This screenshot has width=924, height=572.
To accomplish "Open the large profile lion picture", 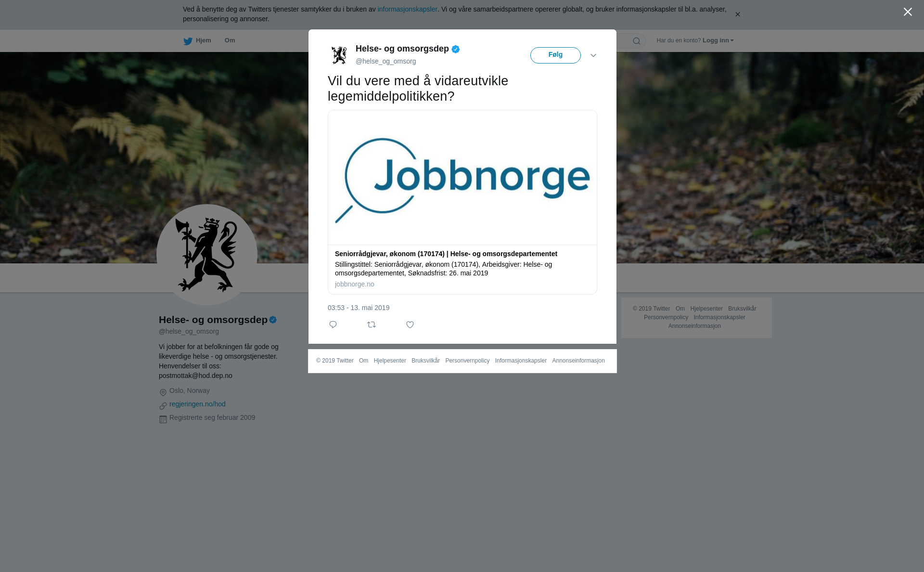I will [207, 255].
